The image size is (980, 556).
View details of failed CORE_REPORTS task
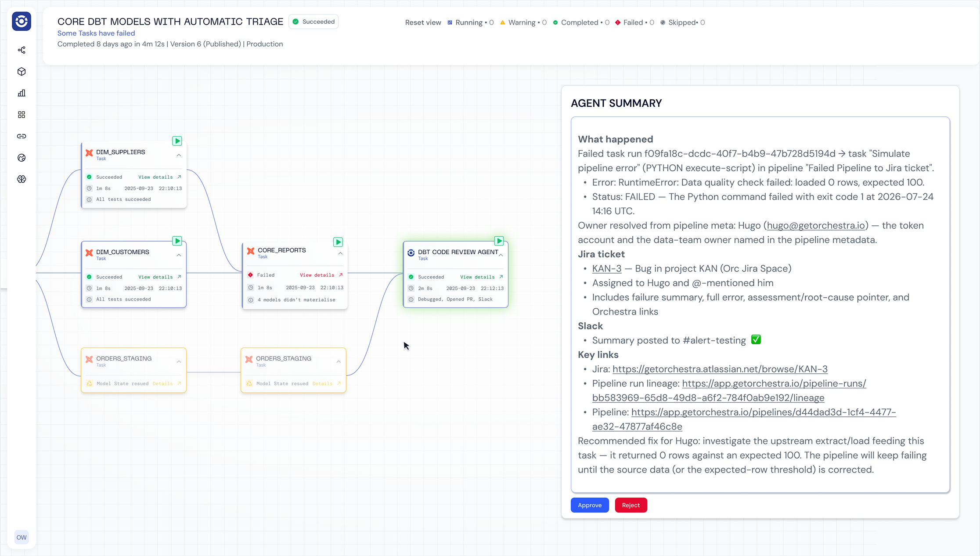tap(321, 275)
